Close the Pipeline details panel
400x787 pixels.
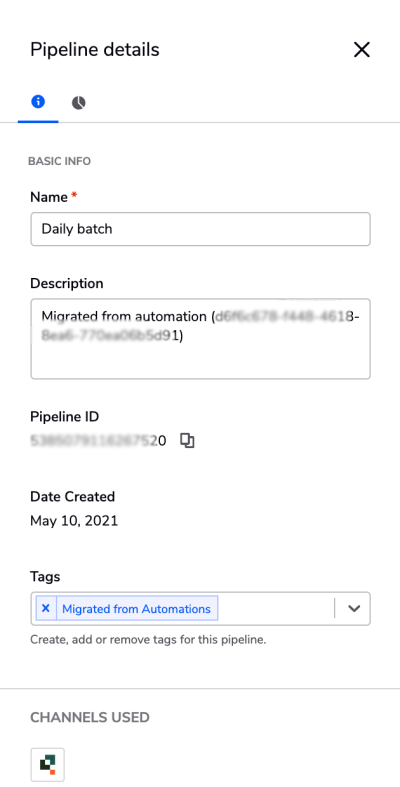click(361, 50)
